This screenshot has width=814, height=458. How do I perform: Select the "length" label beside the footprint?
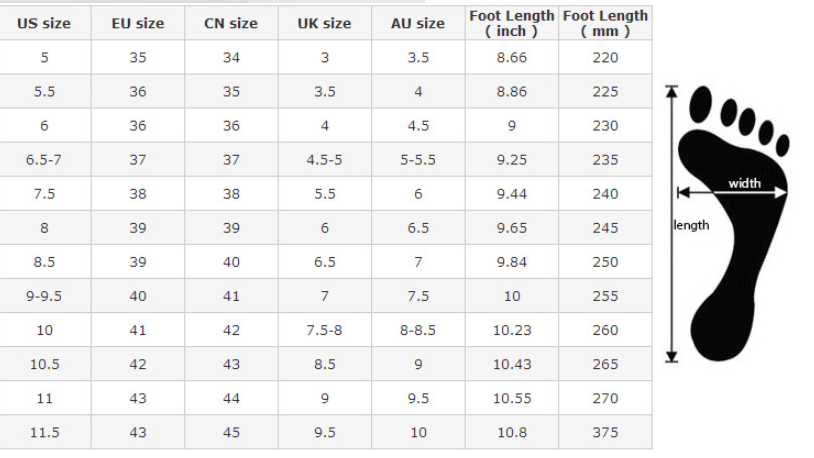click(691, 225)
